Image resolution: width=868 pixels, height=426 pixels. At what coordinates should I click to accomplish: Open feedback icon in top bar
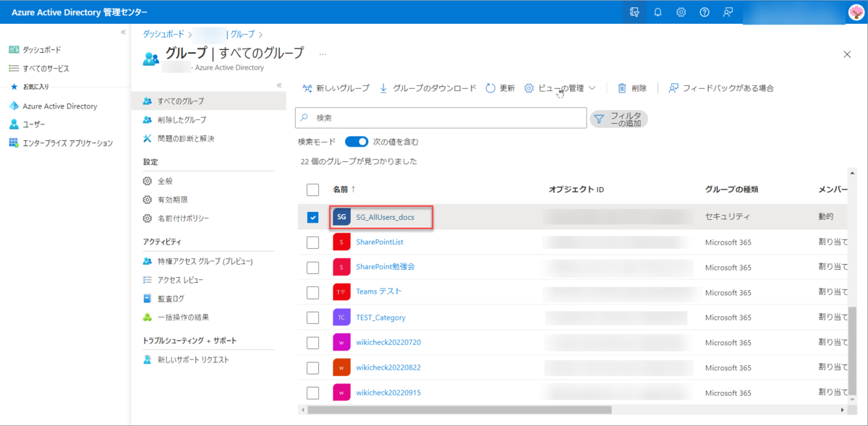pyautogui.click(x=728, y=12)
